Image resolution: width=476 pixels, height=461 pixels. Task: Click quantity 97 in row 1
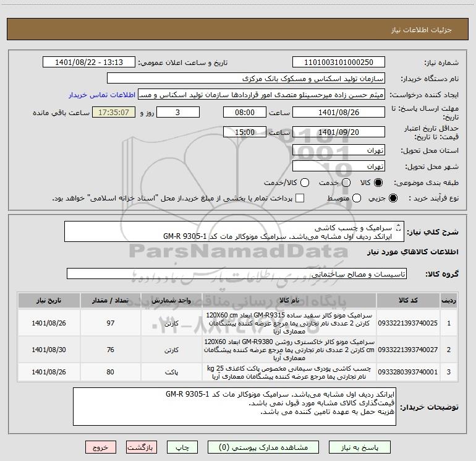tap(111, 323)
